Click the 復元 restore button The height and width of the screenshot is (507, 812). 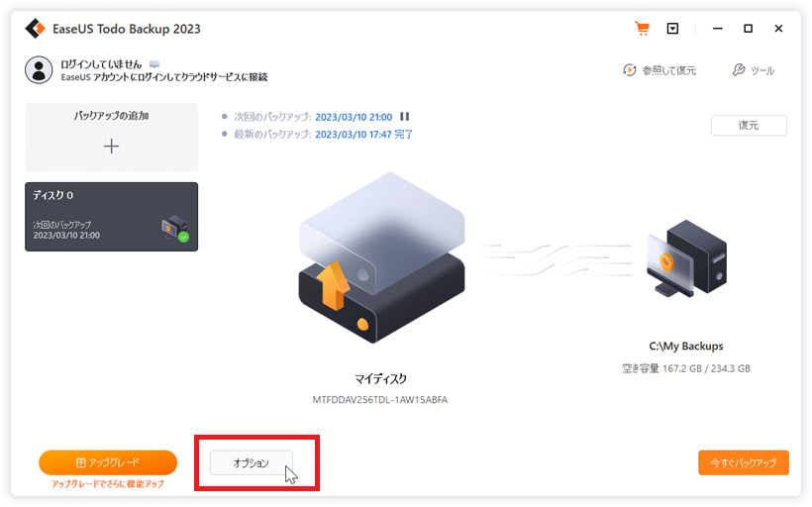coord(749,126)
